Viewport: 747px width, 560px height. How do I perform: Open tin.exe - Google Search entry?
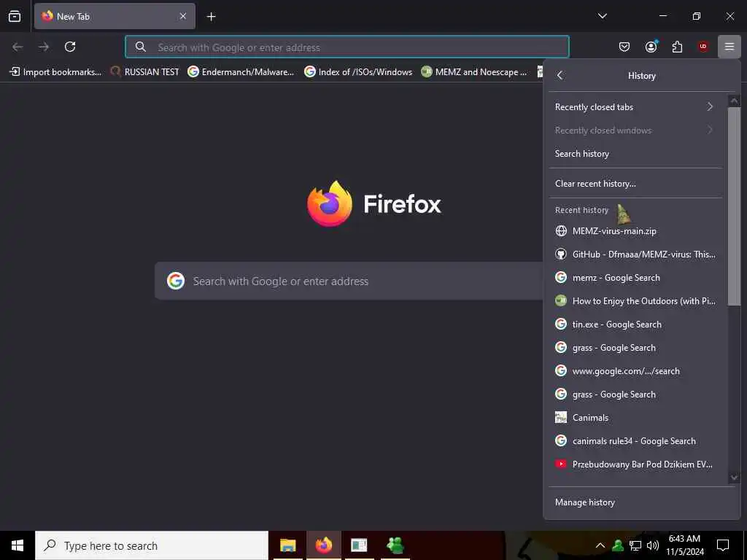(635, 324)
